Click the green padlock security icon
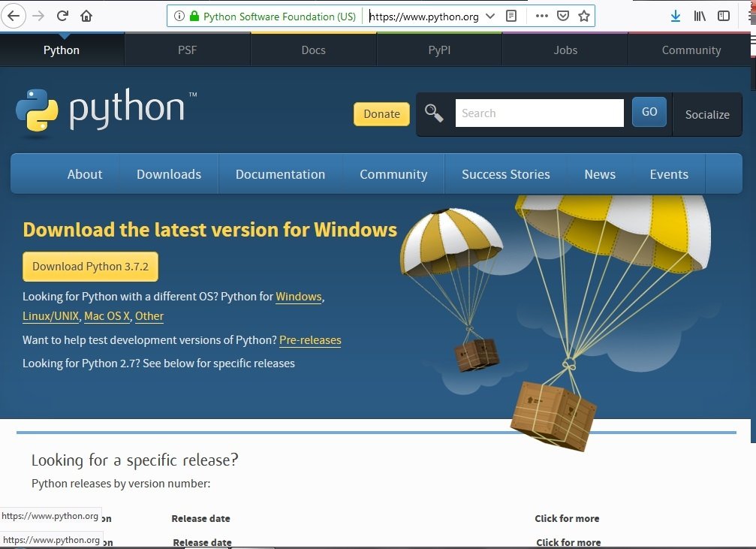Viewport: 756px width, 549px height. click(194, 16)
